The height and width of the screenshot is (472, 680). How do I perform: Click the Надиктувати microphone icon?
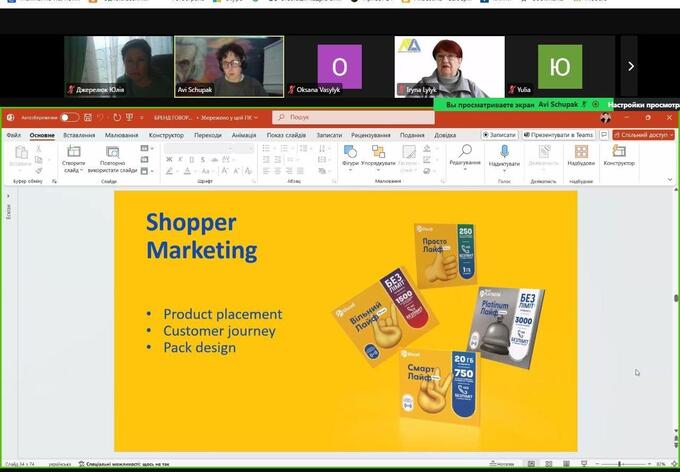[x=504, y=152]
